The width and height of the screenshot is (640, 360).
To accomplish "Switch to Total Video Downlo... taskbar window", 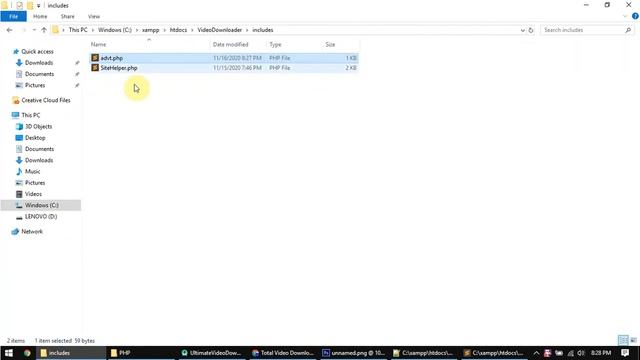I will click(x=282, y=353).
